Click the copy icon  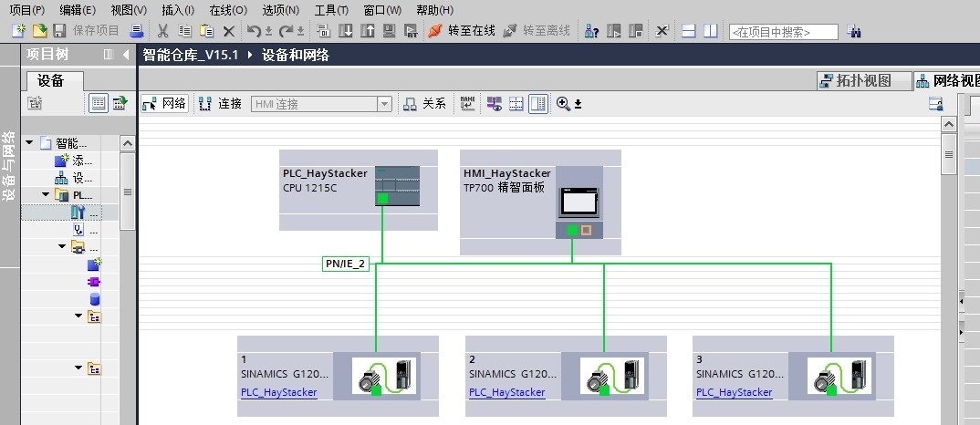point(184,31)
